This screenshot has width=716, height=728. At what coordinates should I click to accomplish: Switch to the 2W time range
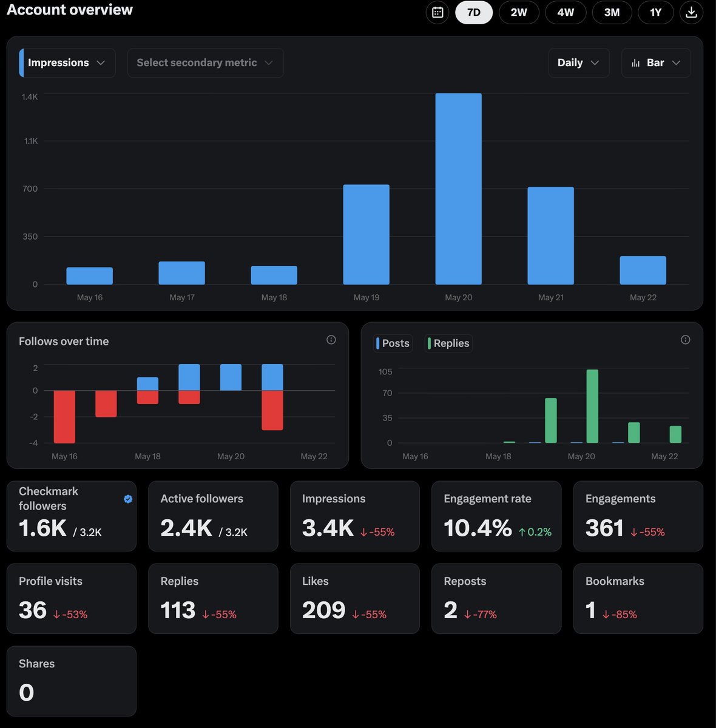(x=519, y=12)
